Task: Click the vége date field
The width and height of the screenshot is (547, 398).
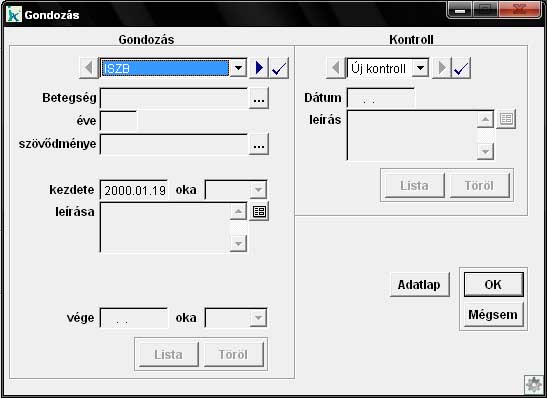Action: (x=134, y=318)
